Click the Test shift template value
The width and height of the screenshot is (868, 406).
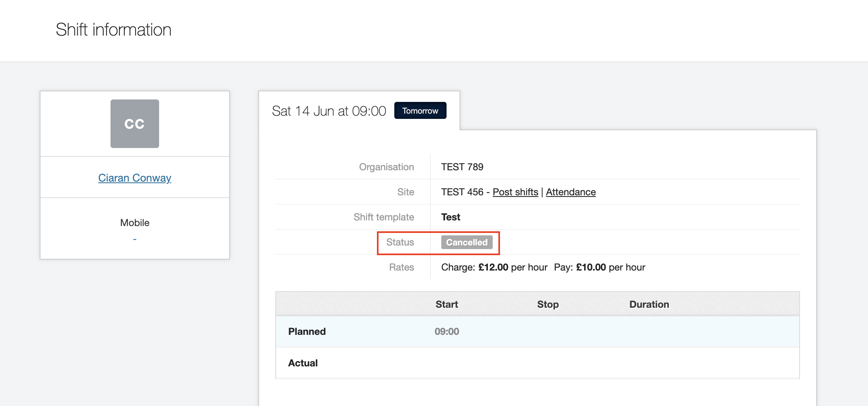pyautogui.click(x=451, y=217)
